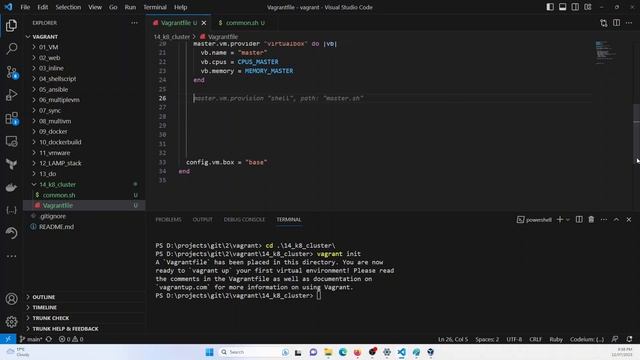
Task: Switch to the DEBUG CONSOLE panel tab
Action: coord(244,220)
